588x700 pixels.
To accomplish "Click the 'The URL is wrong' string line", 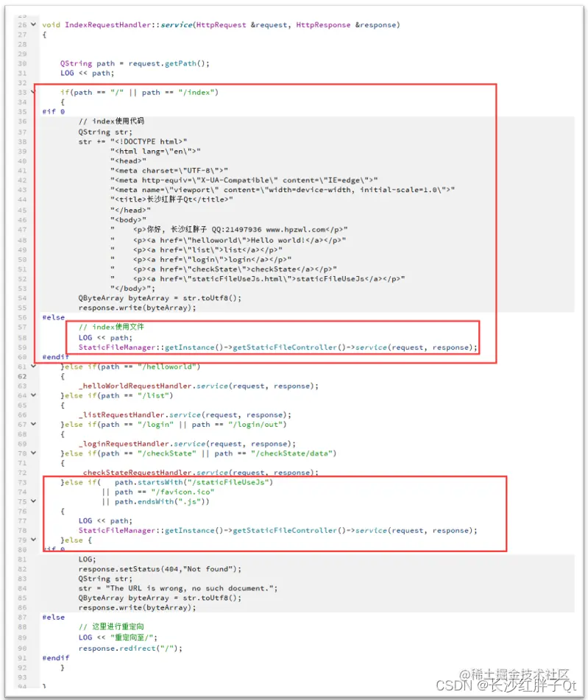I will coord(178,588).
